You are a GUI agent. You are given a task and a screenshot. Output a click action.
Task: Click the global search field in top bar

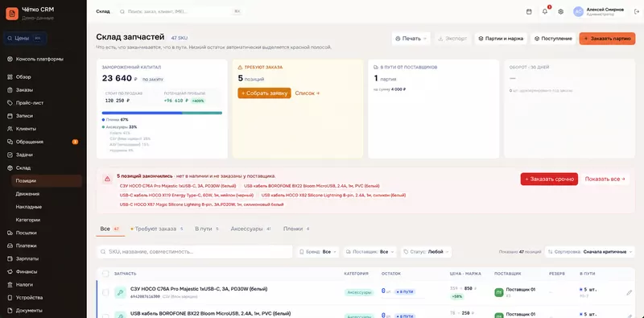(x=180, y=11)
